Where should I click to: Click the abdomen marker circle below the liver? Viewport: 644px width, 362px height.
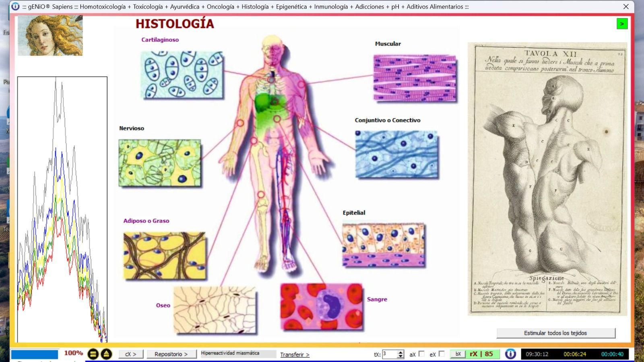(277, 119)
